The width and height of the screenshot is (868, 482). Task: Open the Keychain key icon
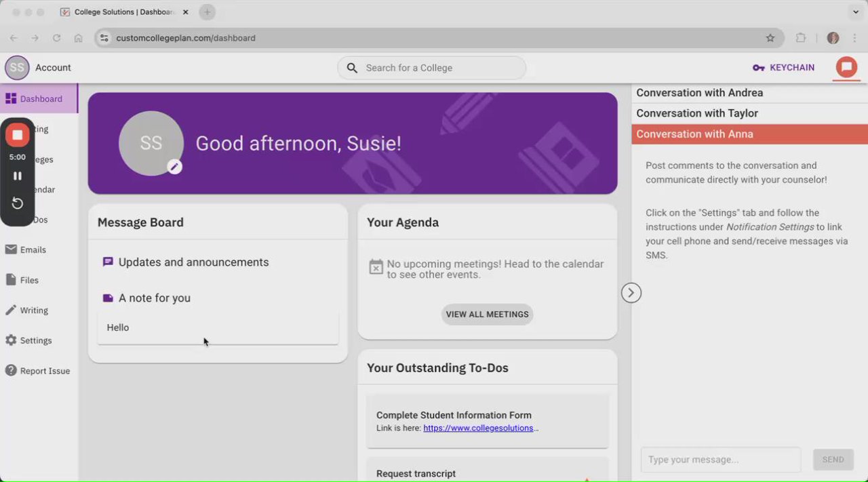pos(759,68)
